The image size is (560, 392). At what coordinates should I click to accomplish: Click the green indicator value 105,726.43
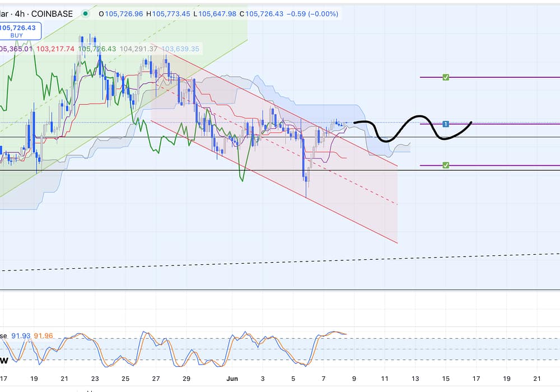[97, 49]
